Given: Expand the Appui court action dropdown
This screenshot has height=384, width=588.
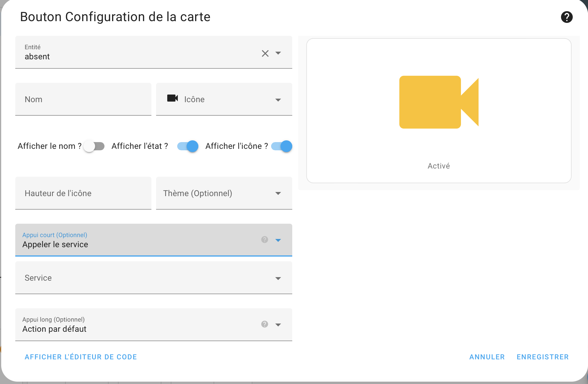Looking at the screenshot, I should pyautogui.click(x=278, y=240).
